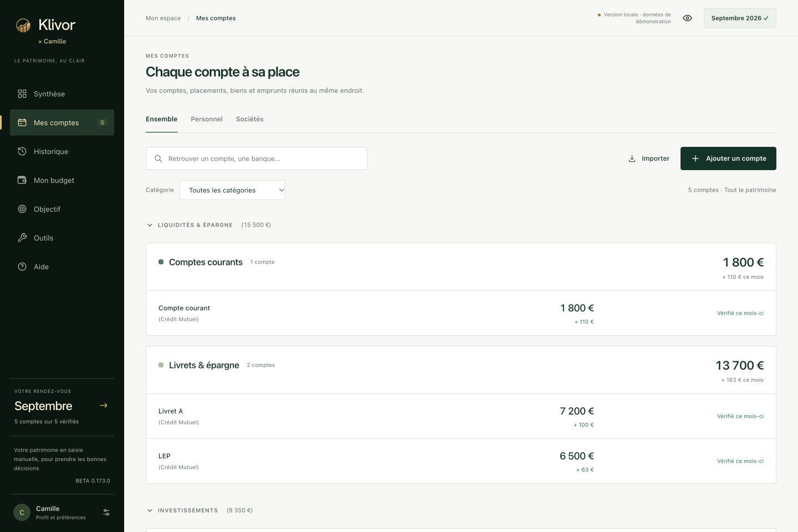Click the Mon budget wallet icon
This screenshot has width=798, height=532.
[22, 180]
